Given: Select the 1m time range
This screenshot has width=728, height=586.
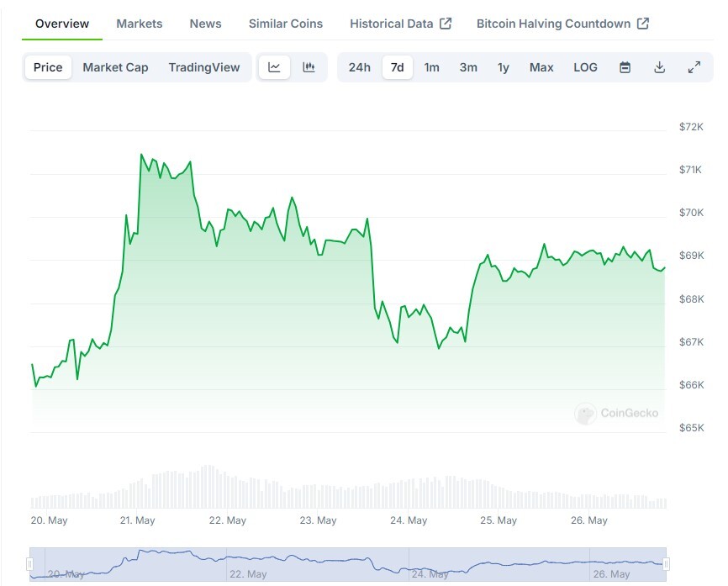Looking at the screenshot, I should click(431, 67).
